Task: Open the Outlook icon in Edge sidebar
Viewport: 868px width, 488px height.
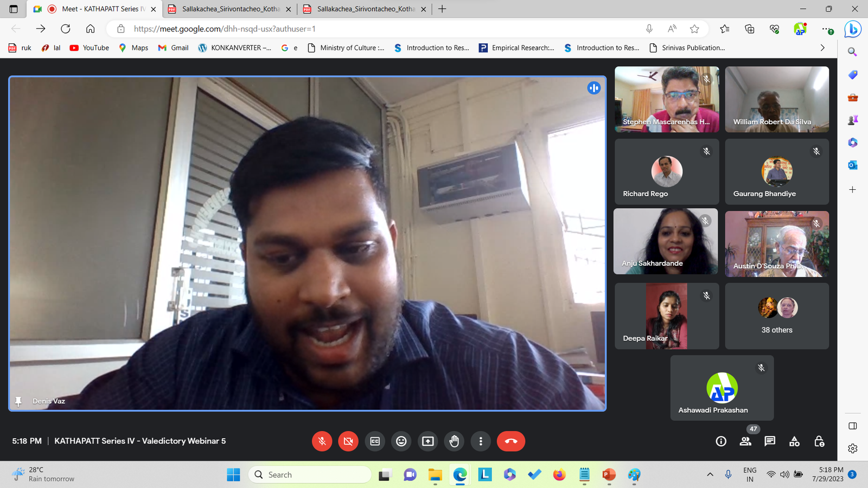Action: tap(853, 165)
